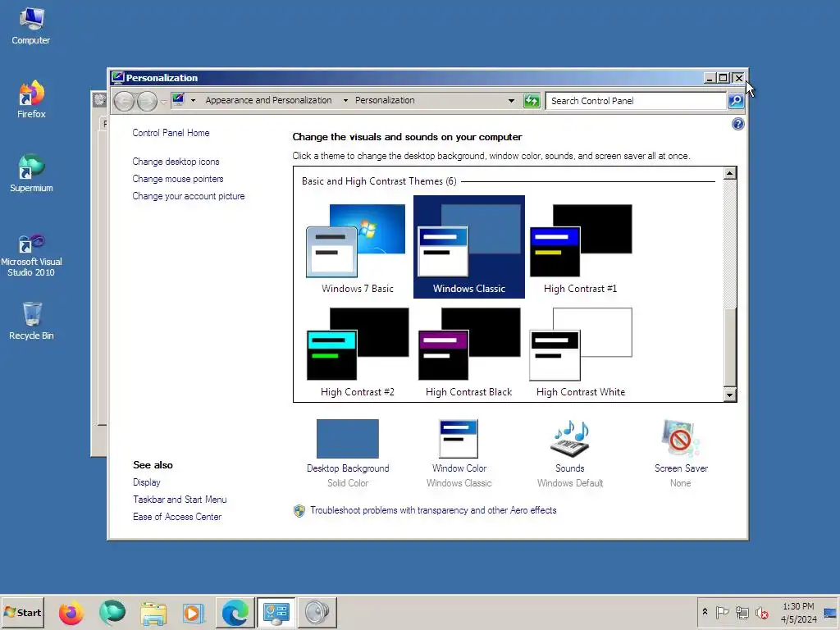Open the Action Center flag icon

tap(722, 612)
